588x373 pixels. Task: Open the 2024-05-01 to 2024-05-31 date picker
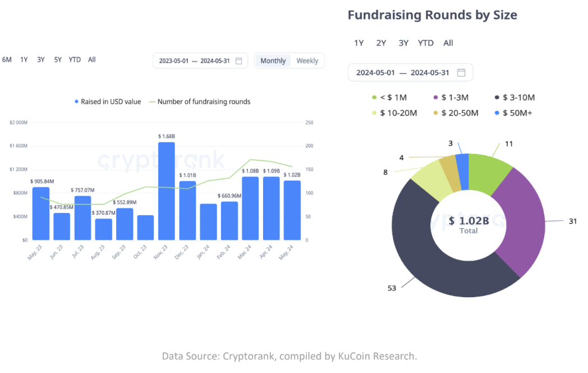tap(403, 72)
